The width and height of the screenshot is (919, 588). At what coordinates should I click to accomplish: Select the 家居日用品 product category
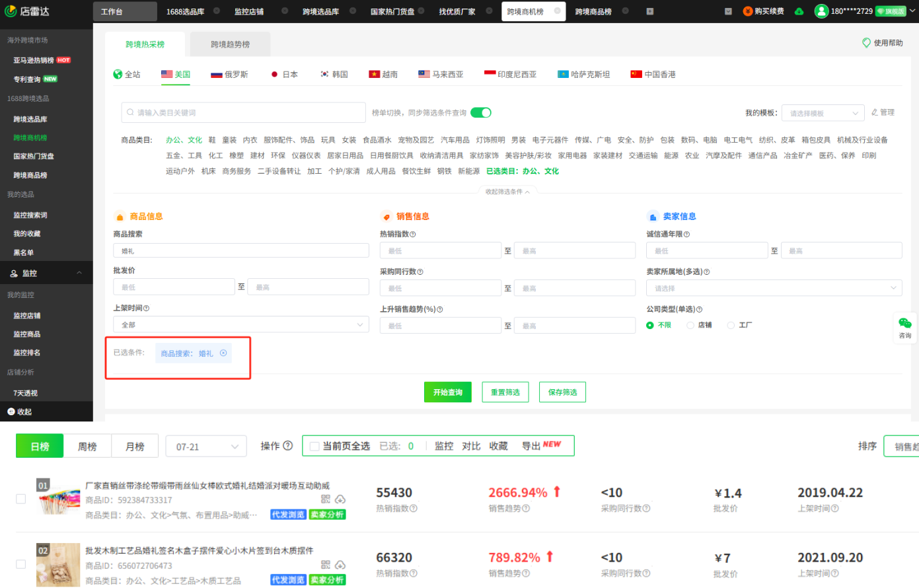coord(346,155)
